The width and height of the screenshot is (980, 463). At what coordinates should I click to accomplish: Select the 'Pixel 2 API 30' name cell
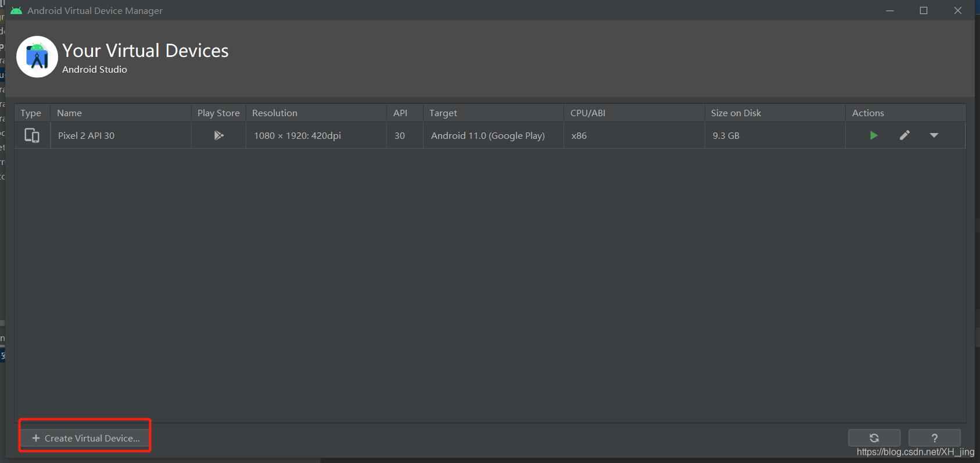(121, 135)
